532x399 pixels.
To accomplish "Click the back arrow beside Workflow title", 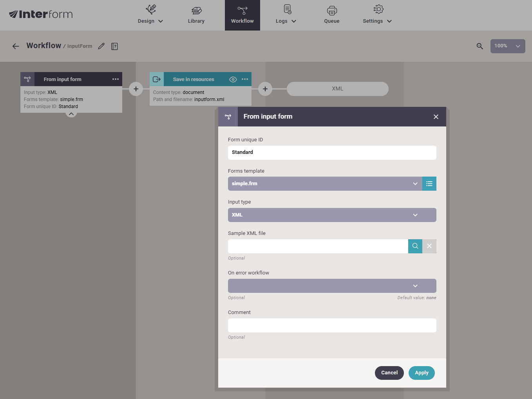I will coord(16,46).
